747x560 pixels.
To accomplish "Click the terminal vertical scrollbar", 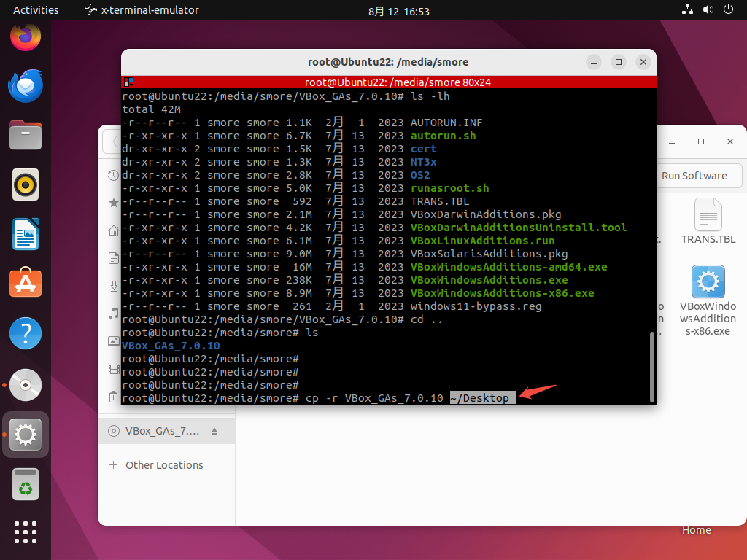I will [x=651, y=367].
